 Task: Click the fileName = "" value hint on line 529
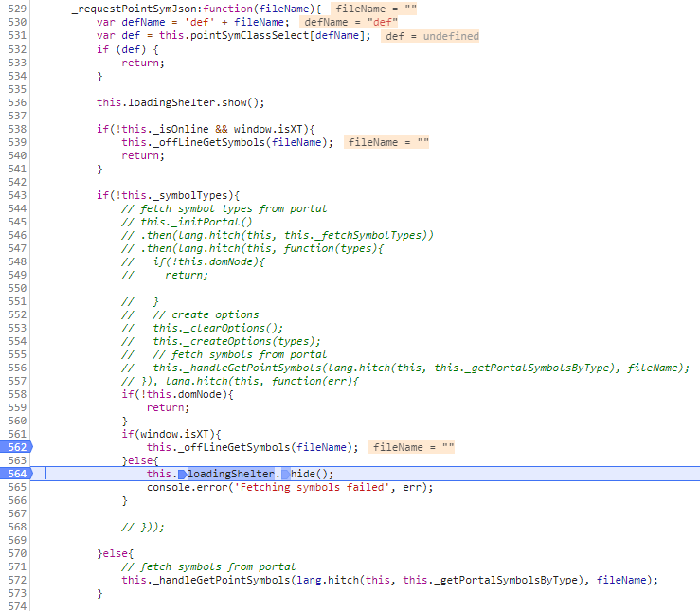373,9
